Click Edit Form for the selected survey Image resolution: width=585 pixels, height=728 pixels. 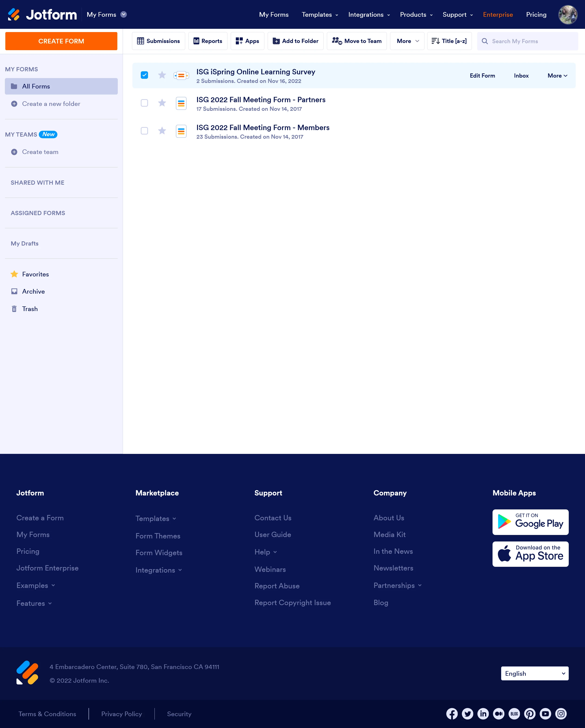(482, 76)
